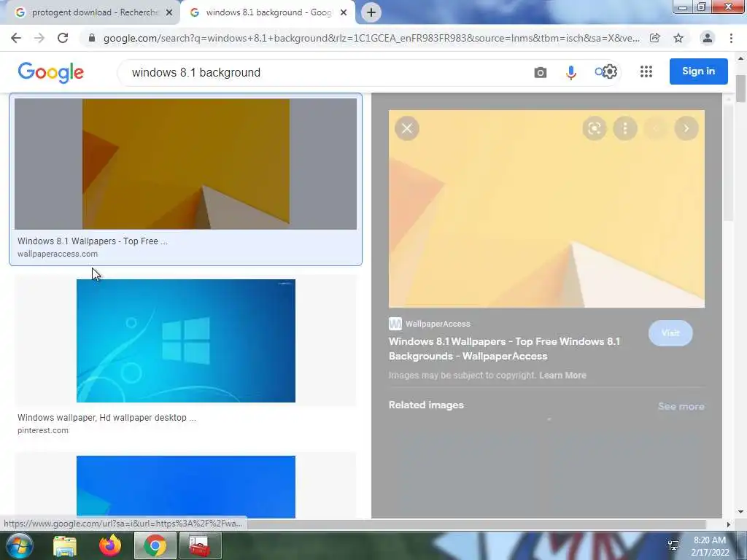Share this page via address bar icon

point(655,38)
